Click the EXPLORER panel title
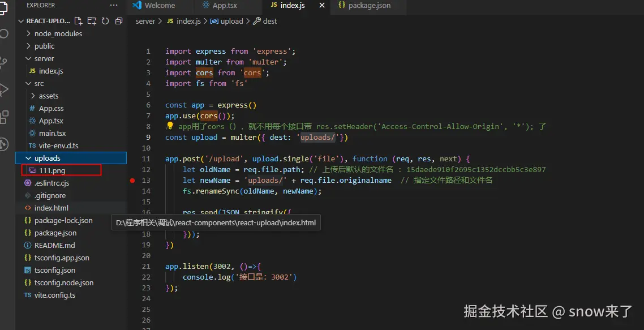Screen dimensions: 644x330 click(41, 5)
